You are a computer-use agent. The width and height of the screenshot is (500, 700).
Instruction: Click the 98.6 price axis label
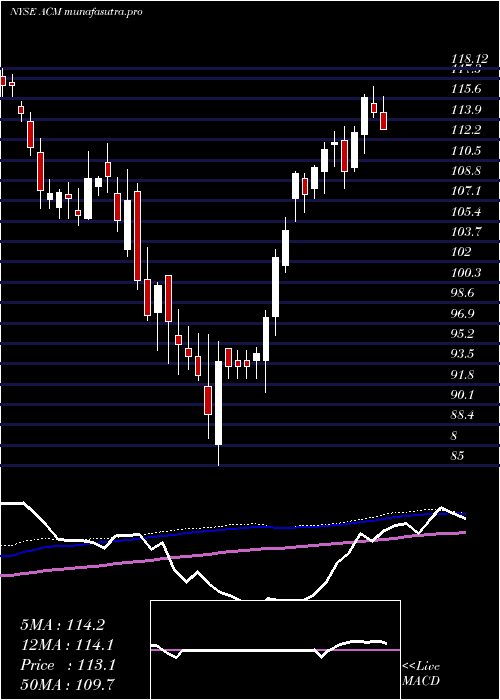pos(464,293)
